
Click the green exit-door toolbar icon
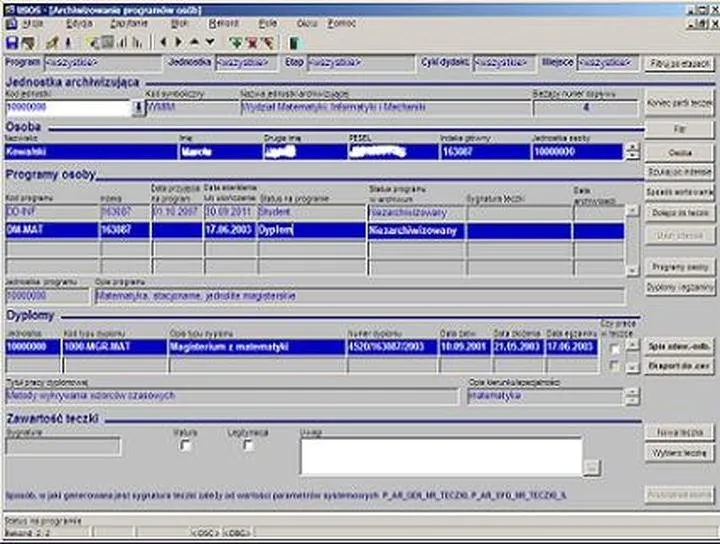point(294,43)
